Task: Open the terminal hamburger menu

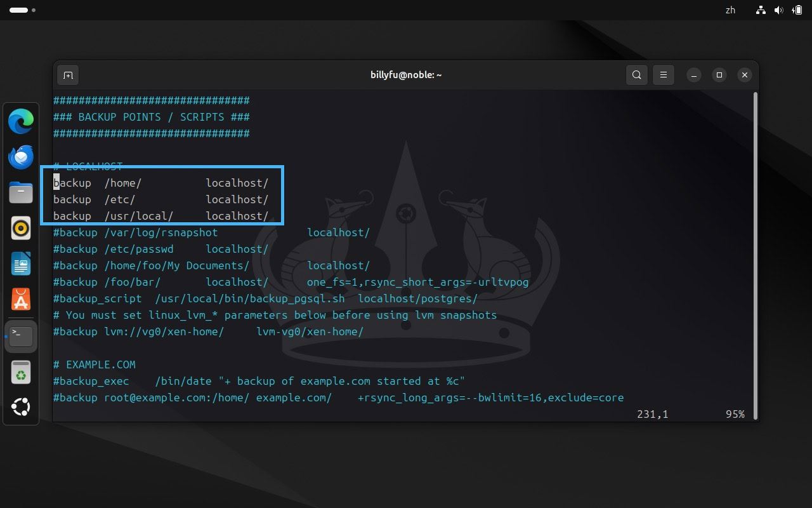Action: (664, 75)
